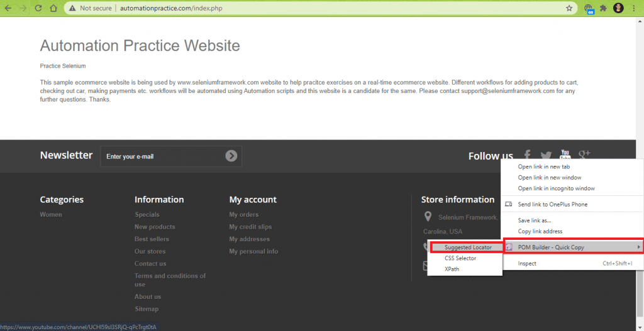Select Open link in incognito window
The width and height of the screenshot is (644, 331).
556,188
